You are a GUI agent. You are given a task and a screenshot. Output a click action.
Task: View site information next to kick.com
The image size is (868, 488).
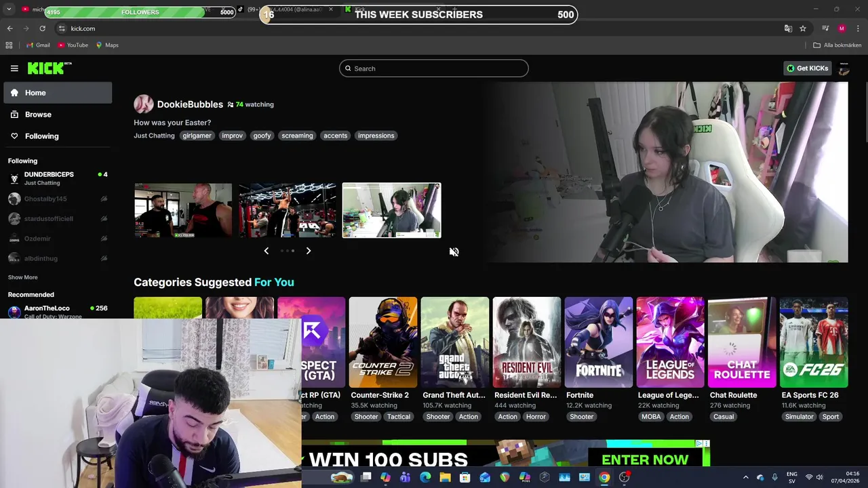[x=62, y=28]
